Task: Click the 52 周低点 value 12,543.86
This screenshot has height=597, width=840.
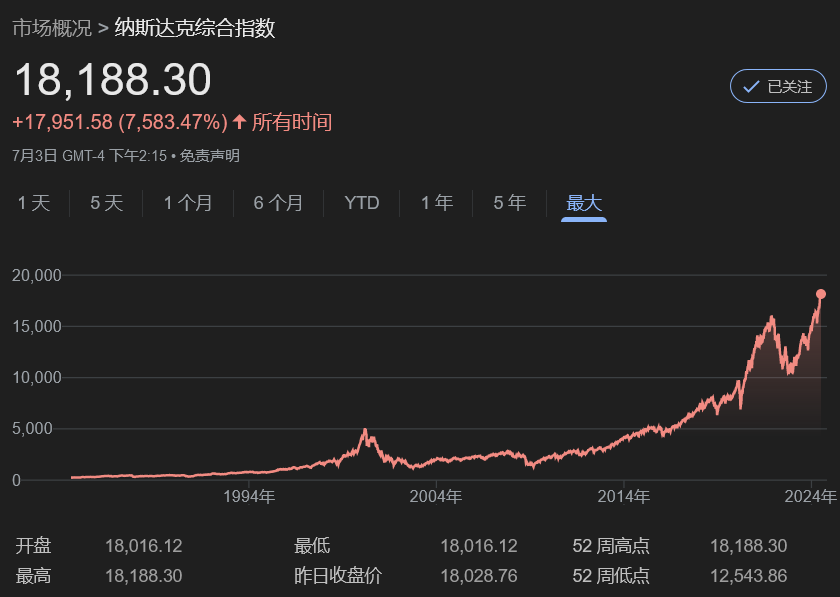Action: 748,576
